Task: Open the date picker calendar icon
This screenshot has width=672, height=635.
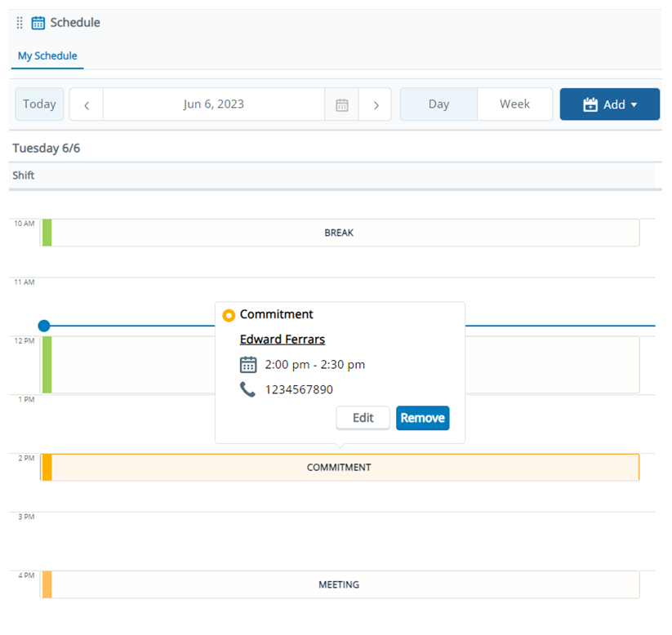Action: [341, 104]
